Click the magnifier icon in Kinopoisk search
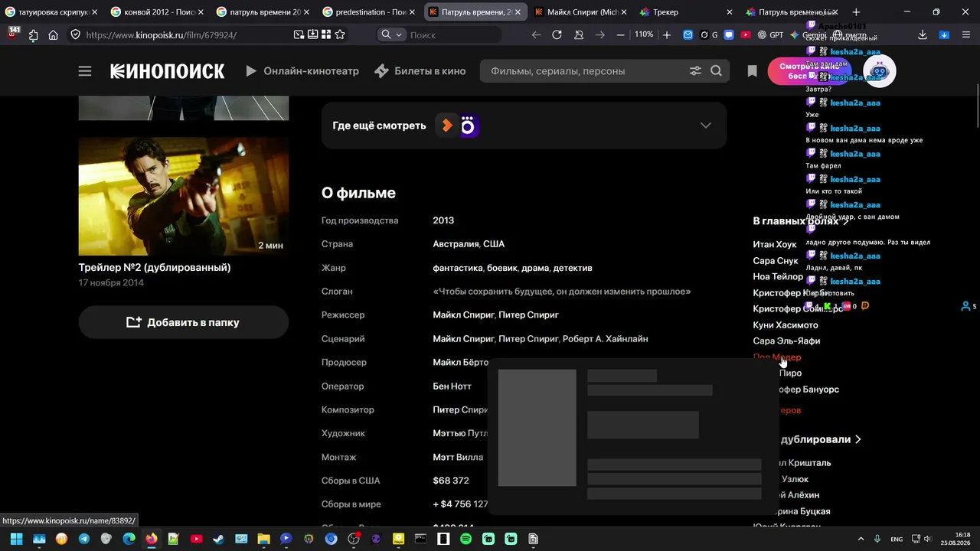Screen dimensions: 980x551 pyautogui.click(x=716, y=71)
